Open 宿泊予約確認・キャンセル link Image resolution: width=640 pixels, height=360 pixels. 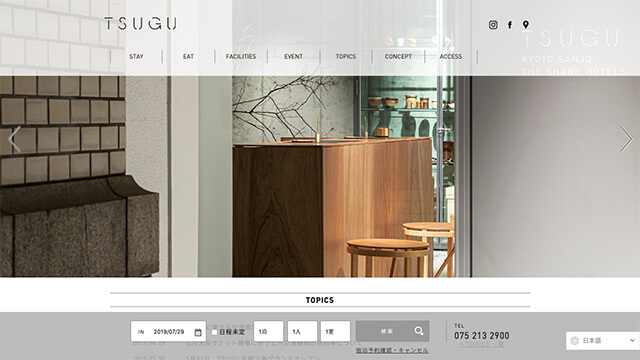(392, 350)
